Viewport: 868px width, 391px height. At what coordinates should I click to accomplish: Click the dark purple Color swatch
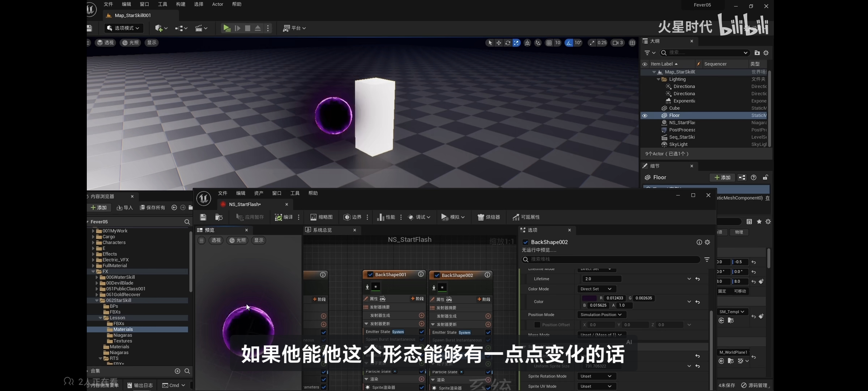point(589,298)
